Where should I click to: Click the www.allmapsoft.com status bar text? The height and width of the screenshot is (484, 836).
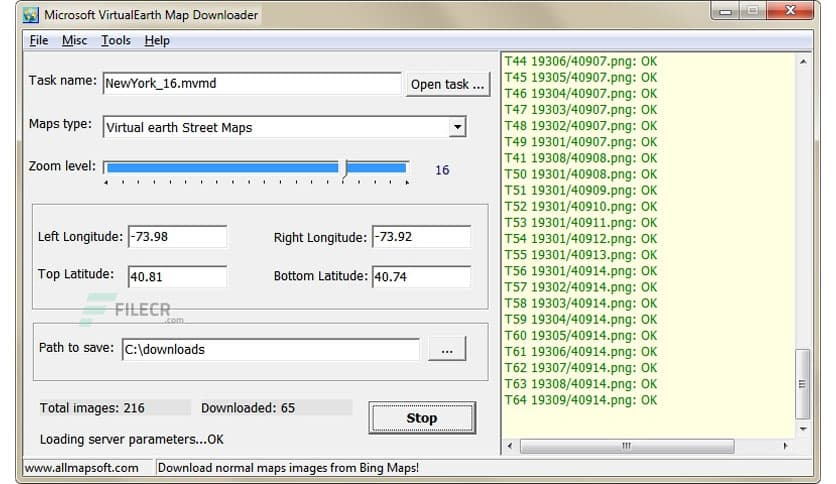point(82,468)
